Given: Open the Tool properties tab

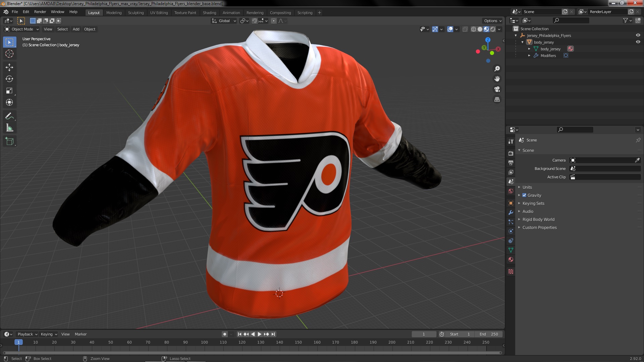Looking at the screenshot, I should (511, 141).
